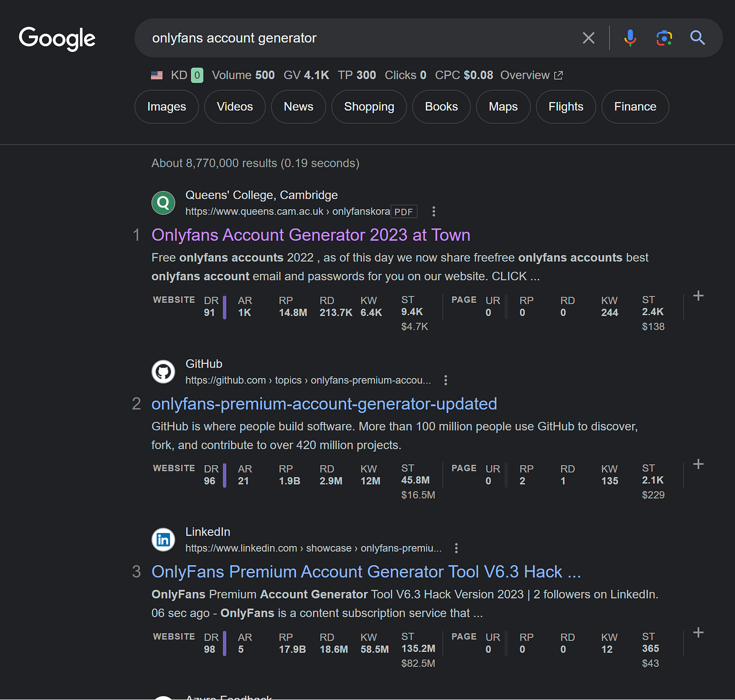Click About 8,770,000 results text
The image size is (735, 700).
[255, 164]
